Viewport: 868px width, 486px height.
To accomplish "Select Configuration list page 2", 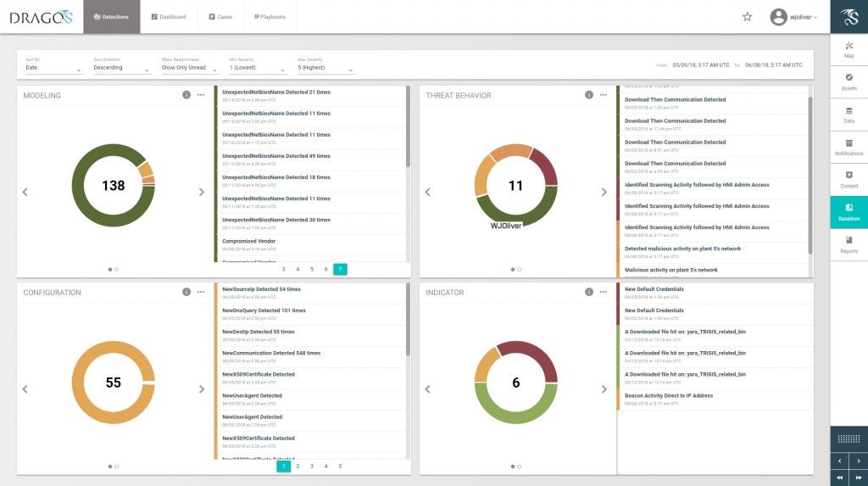I will click(298, 466).
